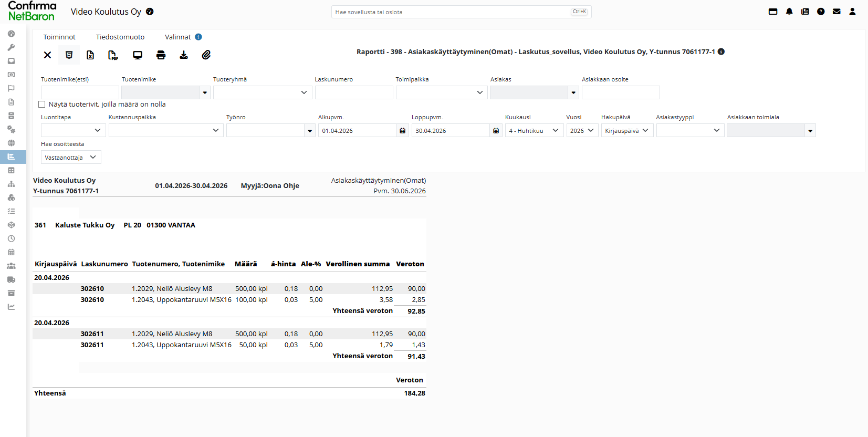Click the Laskunumero input field
The width and height of the screenshot is (868, 437).
click(x=354, y=92)
